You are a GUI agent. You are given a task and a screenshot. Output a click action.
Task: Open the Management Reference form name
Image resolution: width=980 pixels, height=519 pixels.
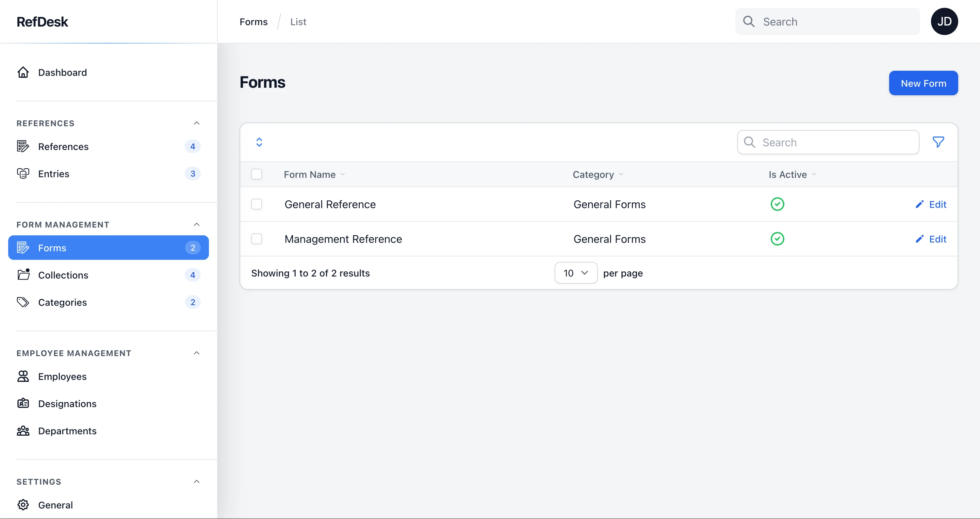click(343, 239)
